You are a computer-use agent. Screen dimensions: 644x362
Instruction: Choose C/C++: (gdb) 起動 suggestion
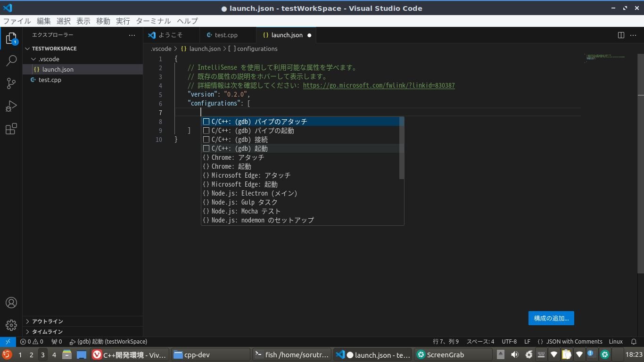300,148
